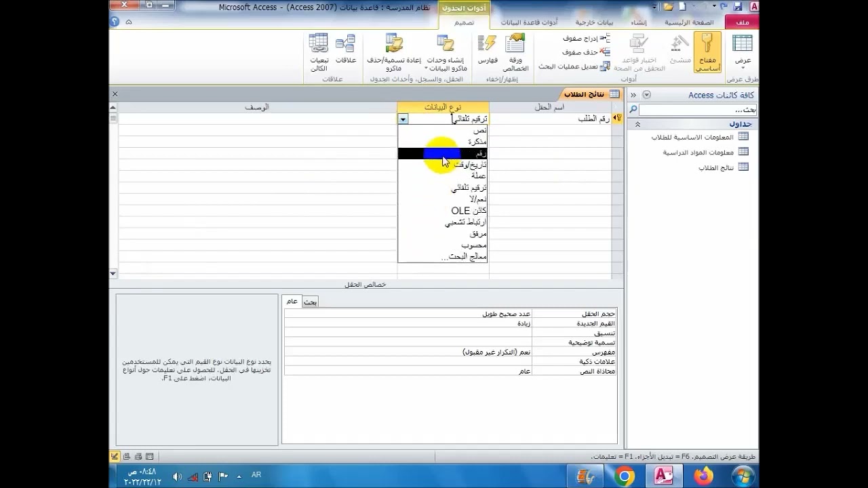Click Datasheet view icon in status bar
Viewport: 868px width, 488px height.
tap(149, 457)
